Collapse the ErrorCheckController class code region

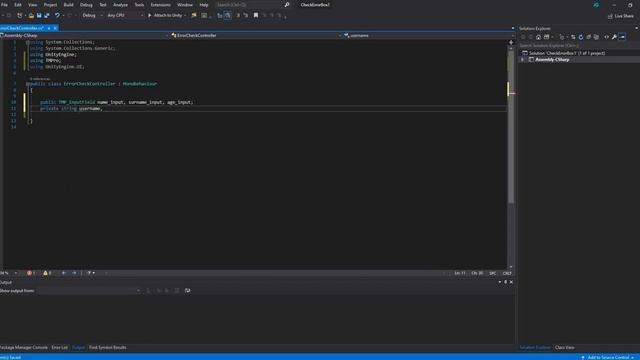tap(28, 84)
